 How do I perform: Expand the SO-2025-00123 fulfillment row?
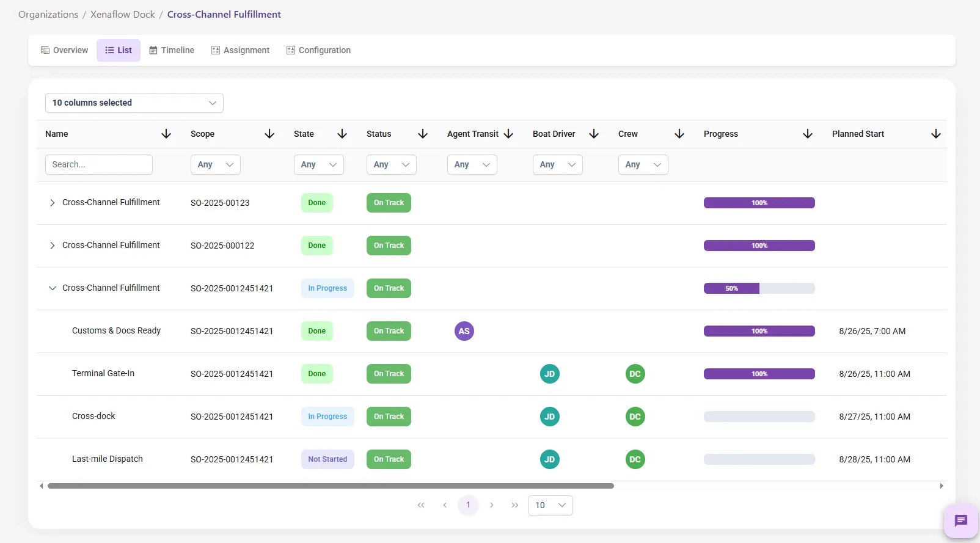point(53,203)
